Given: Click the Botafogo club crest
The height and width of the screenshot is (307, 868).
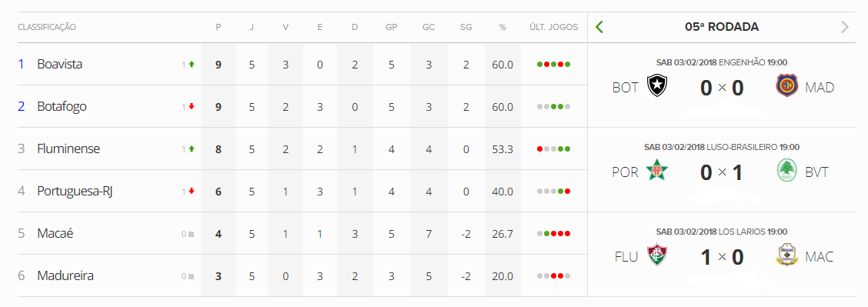Looking at the screenshot, I should 658,87.
